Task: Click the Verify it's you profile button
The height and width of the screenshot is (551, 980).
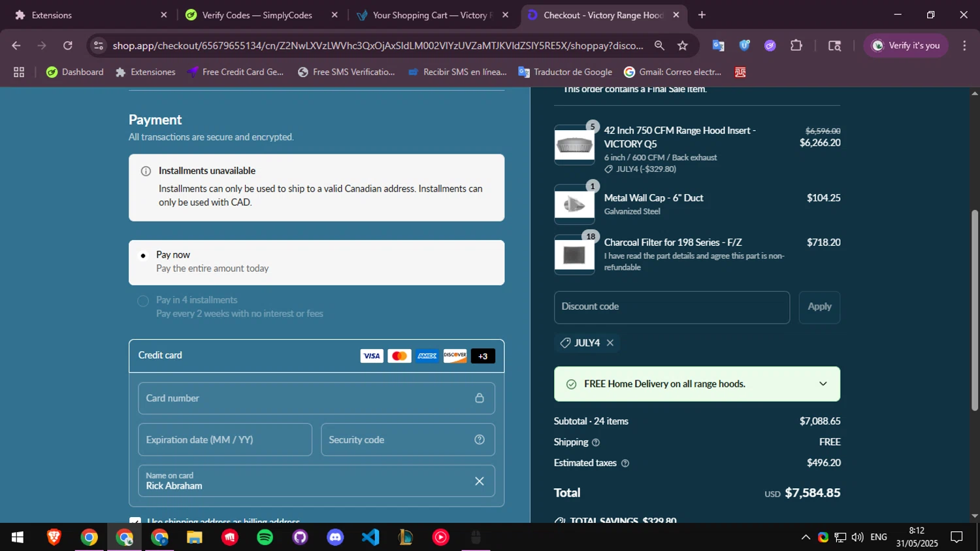Action: [906, 46]
